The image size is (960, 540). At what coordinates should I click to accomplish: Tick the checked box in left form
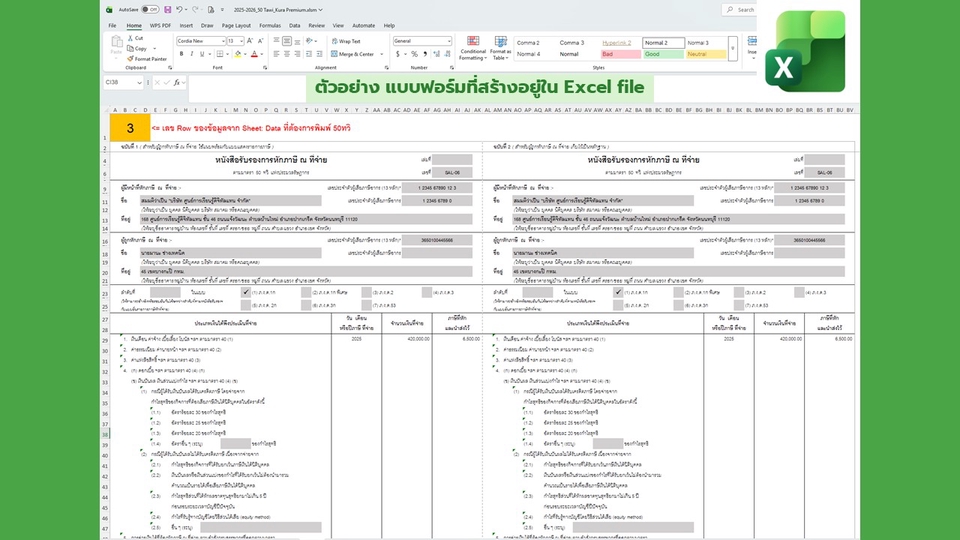click(x=246, y=292)
